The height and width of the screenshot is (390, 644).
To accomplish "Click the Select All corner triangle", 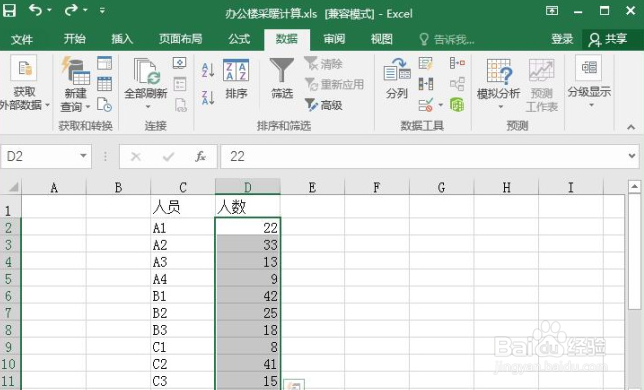I will [x=13, y=187].
